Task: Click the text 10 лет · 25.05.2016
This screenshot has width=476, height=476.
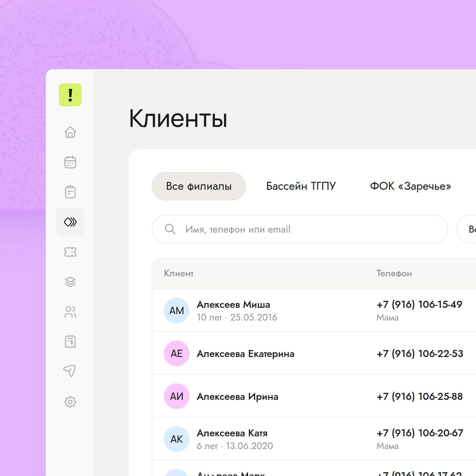Action: [237, 317]
